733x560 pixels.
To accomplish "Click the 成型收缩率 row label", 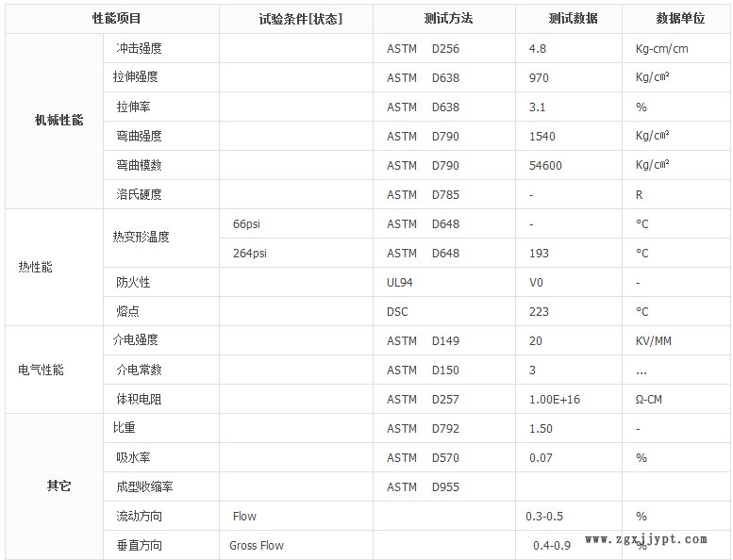I will click(x=144, y=486).
